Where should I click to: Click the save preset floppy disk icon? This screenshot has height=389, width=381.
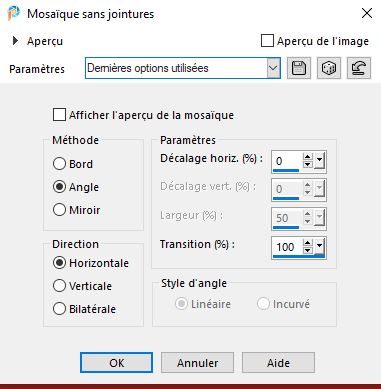point(299,68)
